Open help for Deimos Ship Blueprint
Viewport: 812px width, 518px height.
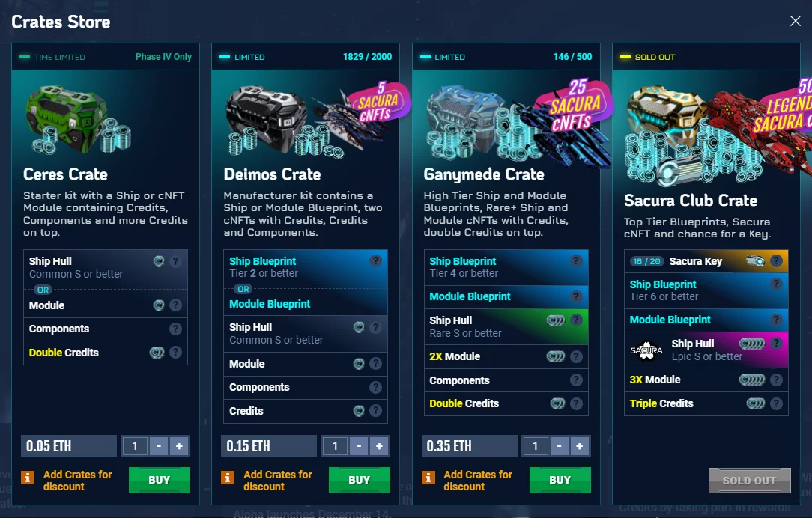tap(375, 260)
